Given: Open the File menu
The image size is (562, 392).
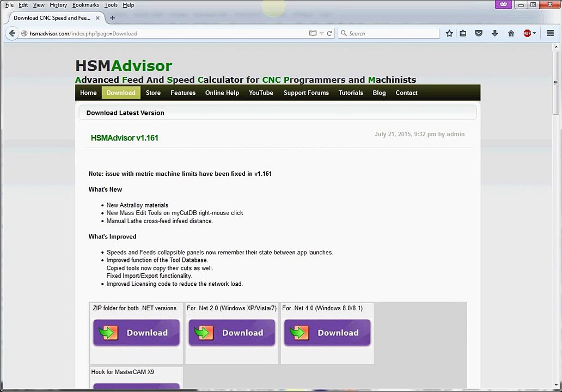Looking at the screenshot, I should pyautogui.click(x=9, y=5).
